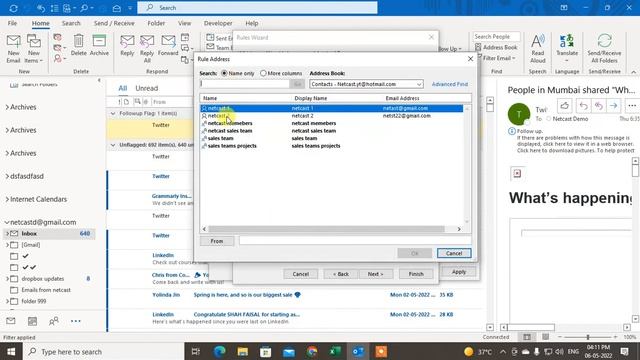Click Finish in the Rules Wizard
The height and width of the screenshot is (360, 640).
pyautogui.click(x=416, y=274)
